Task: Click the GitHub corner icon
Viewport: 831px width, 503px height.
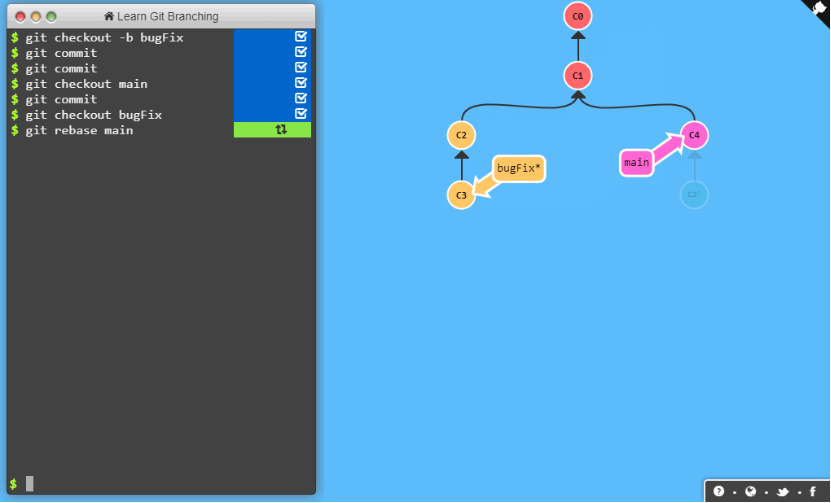Action: pyautogui.click(x=819, y=9)
